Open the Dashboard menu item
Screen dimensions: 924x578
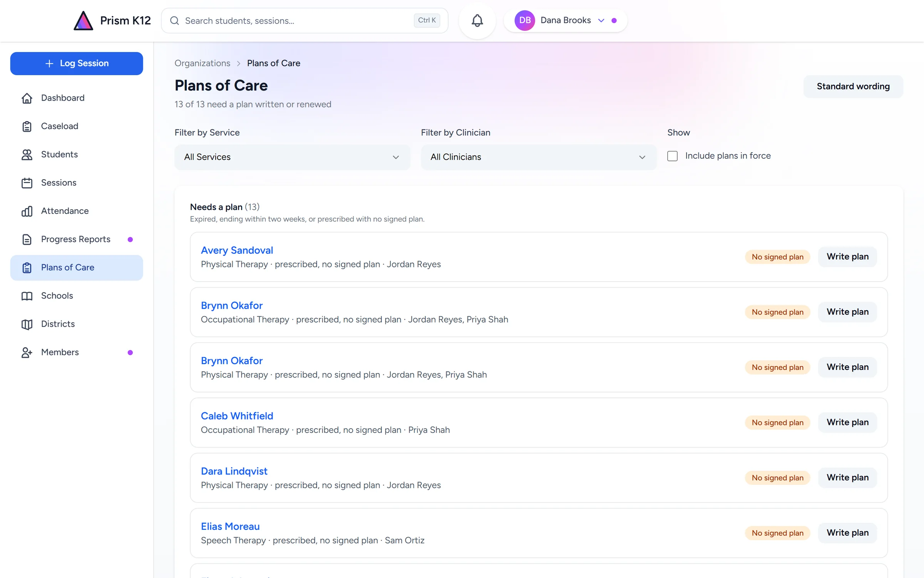point(77,98)
